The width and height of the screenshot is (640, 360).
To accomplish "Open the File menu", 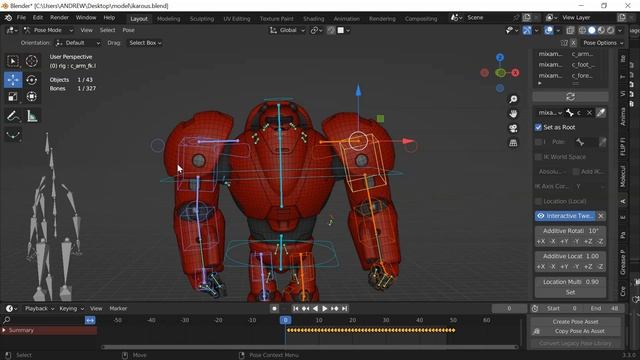I will pyautogui.click(x=21, y=18).
